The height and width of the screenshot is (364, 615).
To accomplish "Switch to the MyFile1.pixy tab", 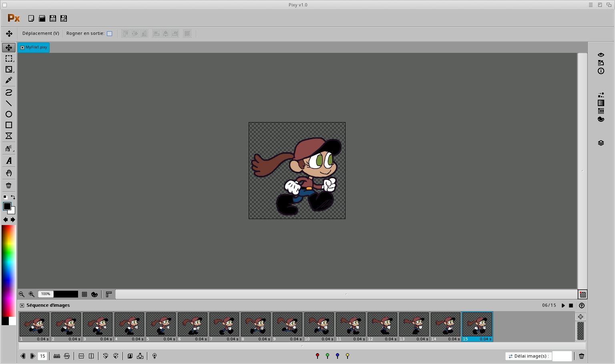I will pyautogui.click(x=36, y=47).
